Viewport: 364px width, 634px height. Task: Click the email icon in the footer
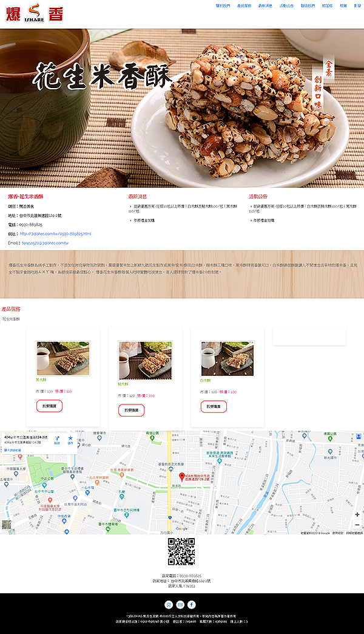[180, 604]
